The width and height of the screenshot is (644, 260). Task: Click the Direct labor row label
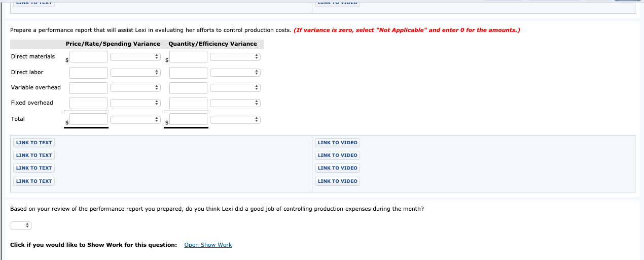point(27,72)
